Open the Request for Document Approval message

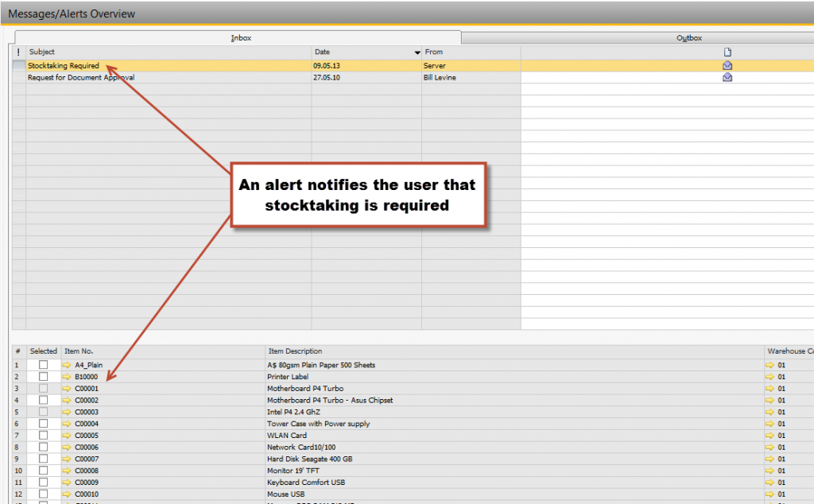click(81, 77)
